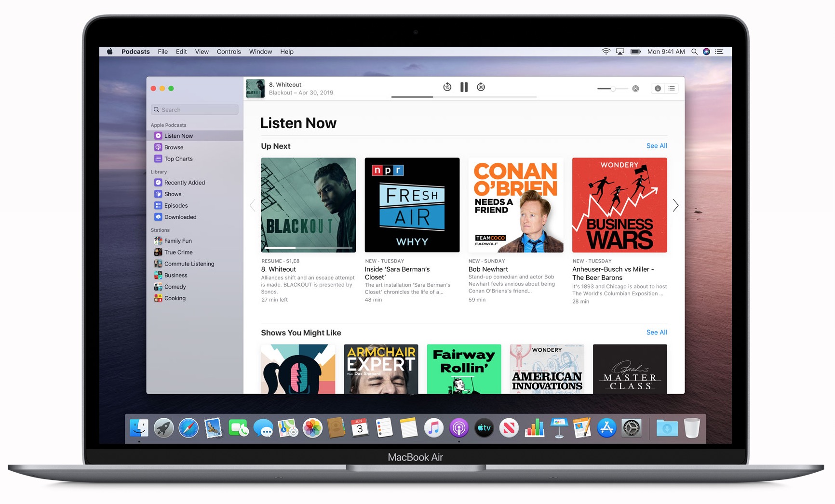Go to Episodes in library
835x504 pixels.
[195, 206]
